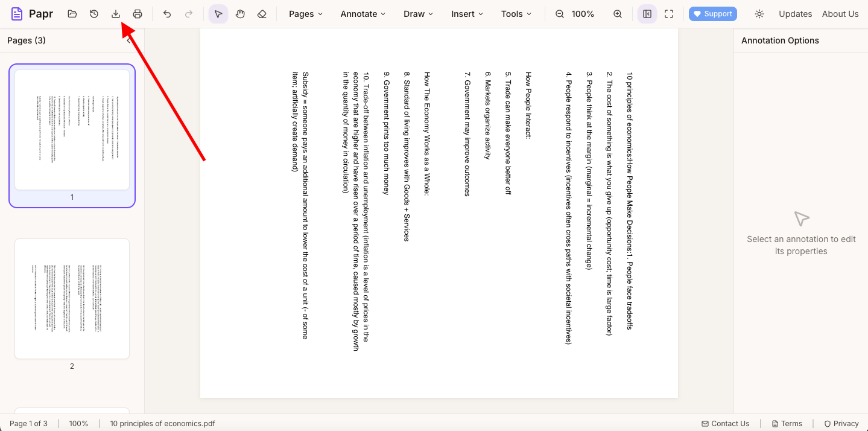Toggle the left sidebar panel

coord(647,13)
